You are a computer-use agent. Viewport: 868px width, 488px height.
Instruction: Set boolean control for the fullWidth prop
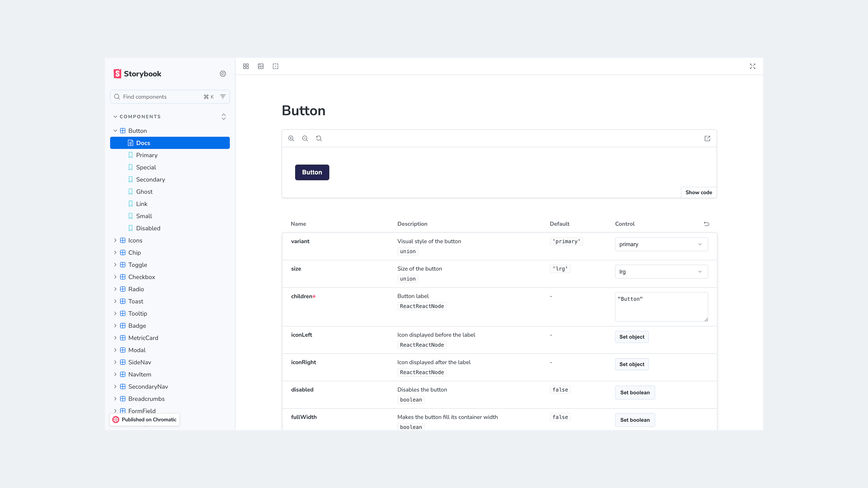click(634, 420)
